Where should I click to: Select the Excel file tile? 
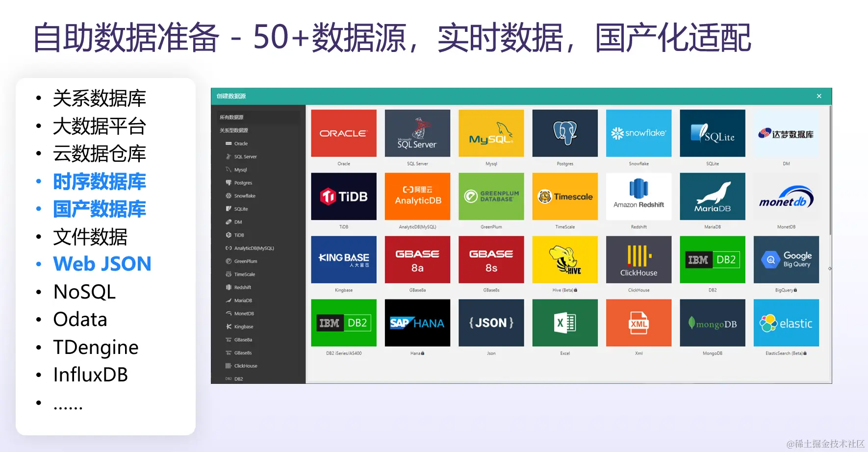point(565,323)
